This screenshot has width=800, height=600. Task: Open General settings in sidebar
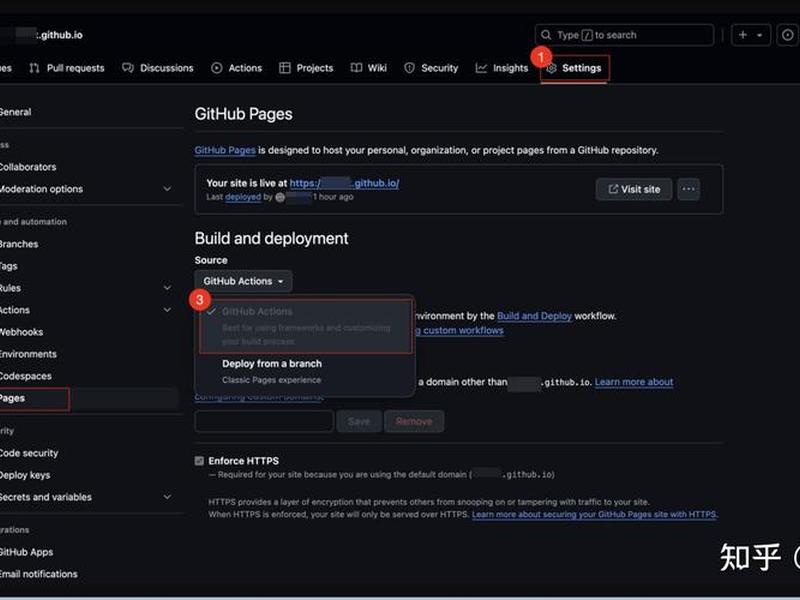15,112
